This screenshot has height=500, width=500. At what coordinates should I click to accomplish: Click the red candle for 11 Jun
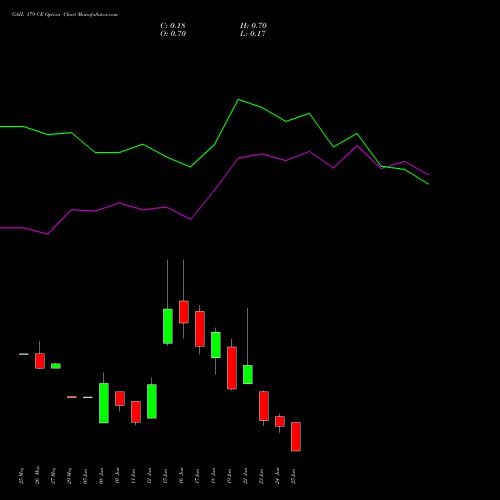136,412
